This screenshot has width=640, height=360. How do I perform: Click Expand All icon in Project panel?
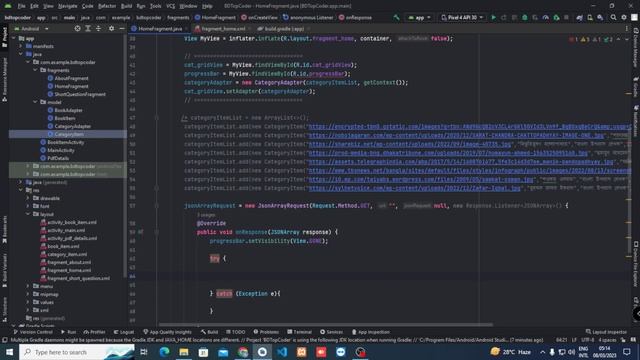click(x=88, y=29)
